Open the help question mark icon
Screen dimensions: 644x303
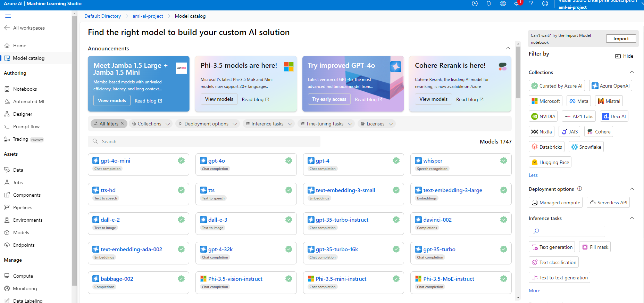pos(531,3)
